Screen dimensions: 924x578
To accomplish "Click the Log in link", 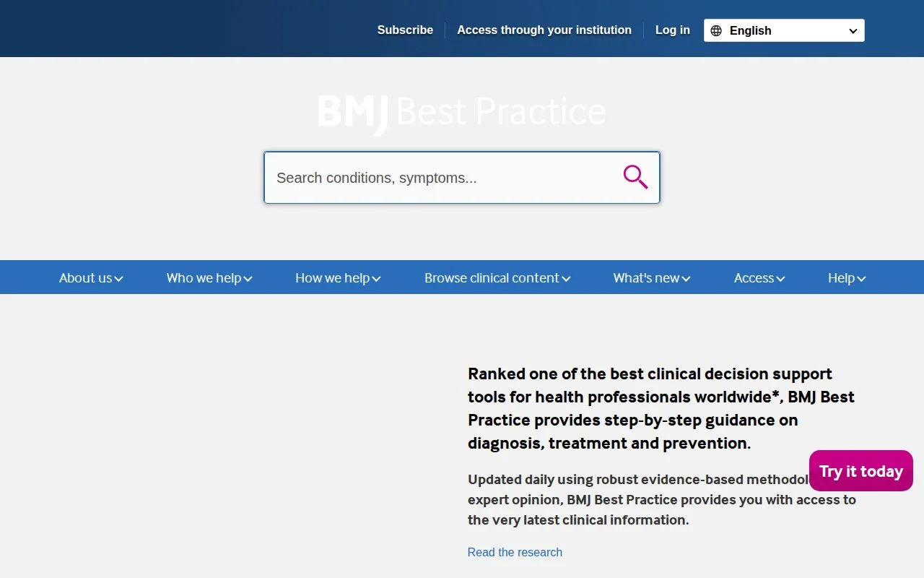I will pos(672,30).
